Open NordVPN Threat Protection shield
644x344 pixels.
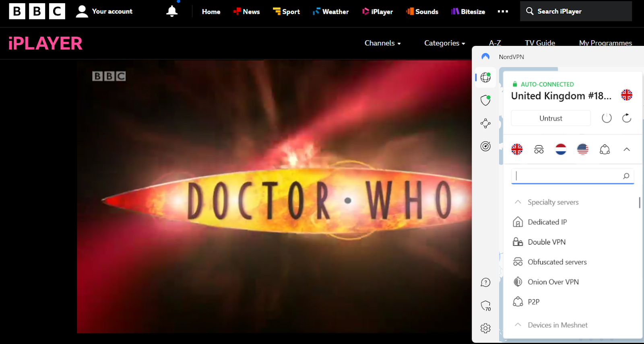(x=485, y=100)
